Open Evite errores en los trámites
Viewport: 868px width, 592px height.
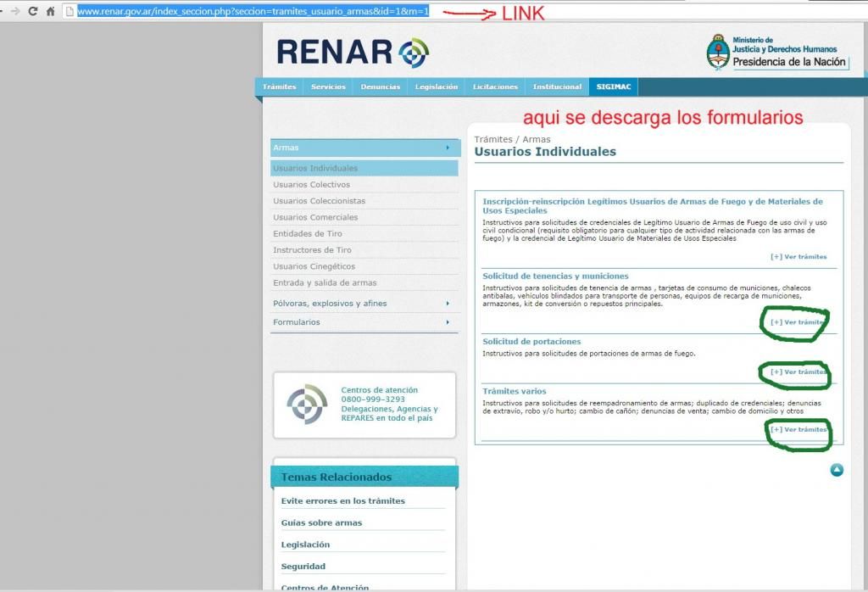tap(342, 501)
